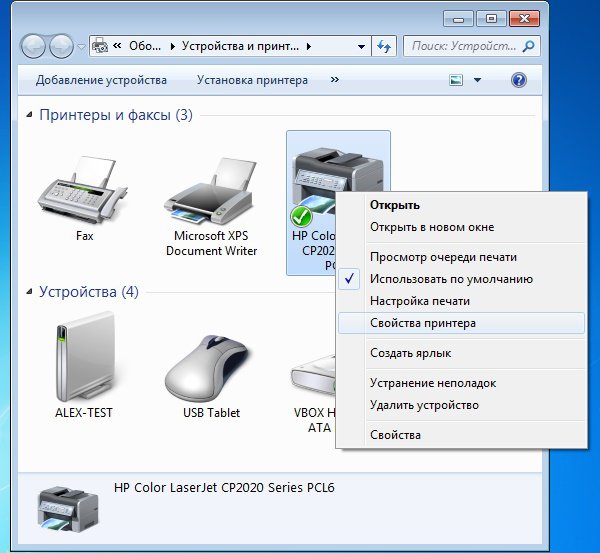Screen dimensions: 600x553
Task: Show hidden breadcrumb levels chevron
Action: coord(117,46)
